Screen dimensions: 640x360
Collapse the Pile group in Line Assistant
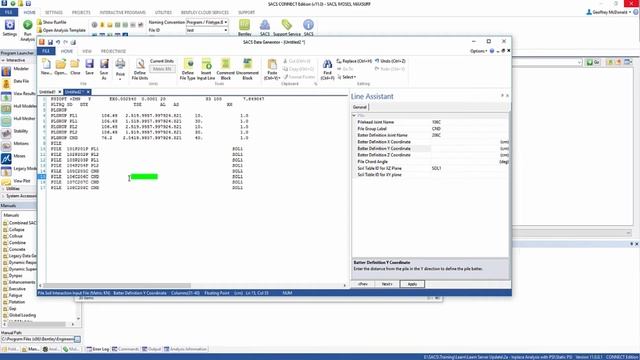[354, 116]
